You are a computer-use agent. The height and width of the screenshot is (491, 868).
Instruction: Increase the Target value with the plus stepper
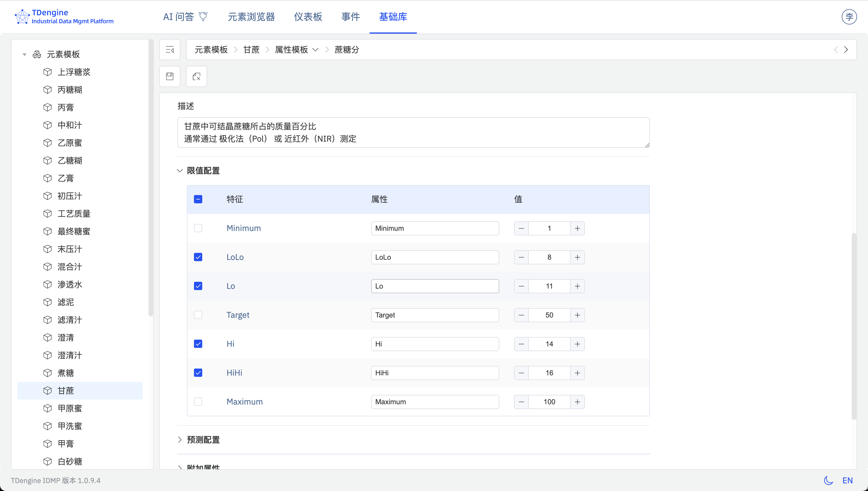pyautogui.click(x=577, y=315)
